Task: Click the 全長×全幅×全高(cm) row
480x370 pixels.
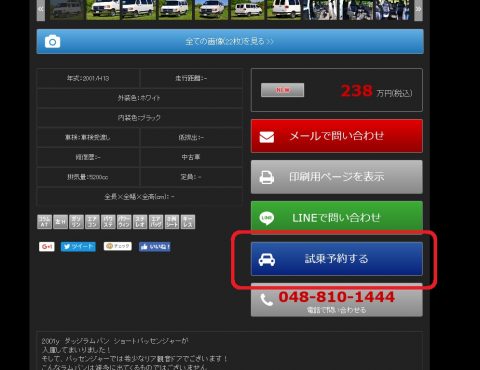Action: click(139, 197)
